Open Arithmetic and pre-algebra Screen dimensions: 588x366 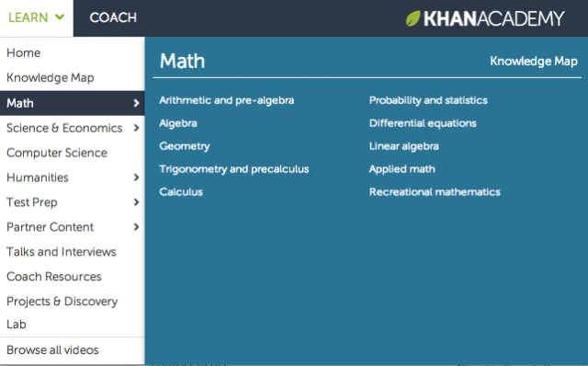click(227, 100)
